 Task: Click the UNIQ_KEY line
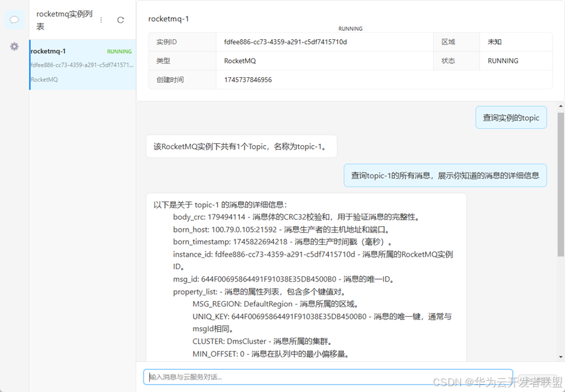322,323
